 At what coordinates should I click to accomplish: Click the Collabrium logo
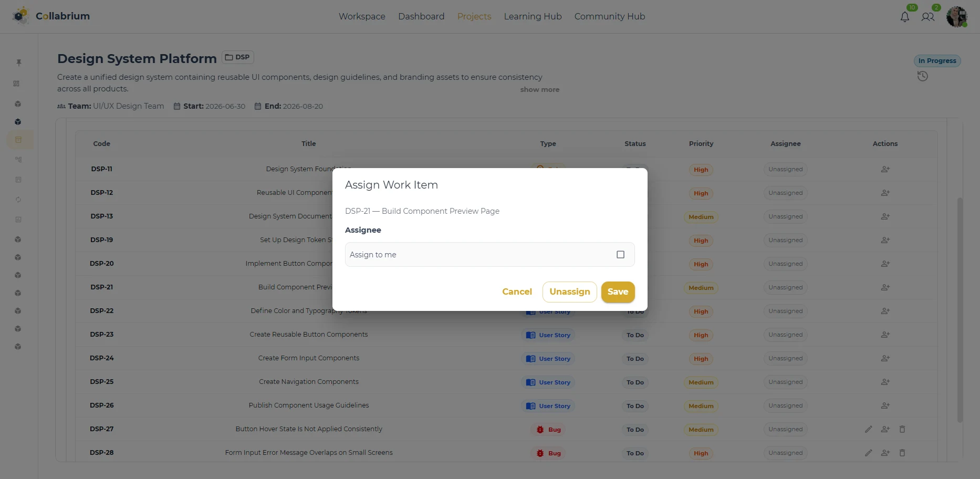(51, 16)
